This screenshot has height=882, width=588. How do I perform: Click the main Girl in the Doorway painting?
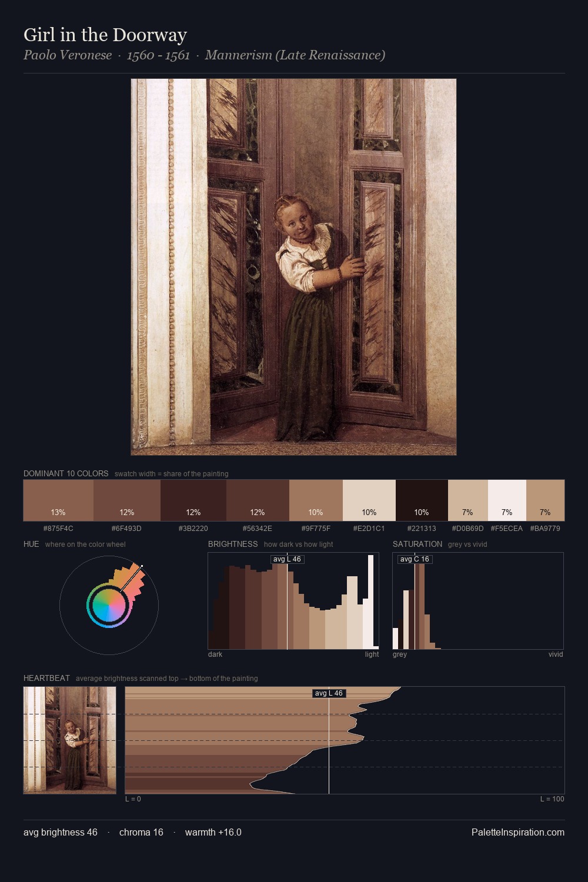pyautogui.click(x=293, y=267)
